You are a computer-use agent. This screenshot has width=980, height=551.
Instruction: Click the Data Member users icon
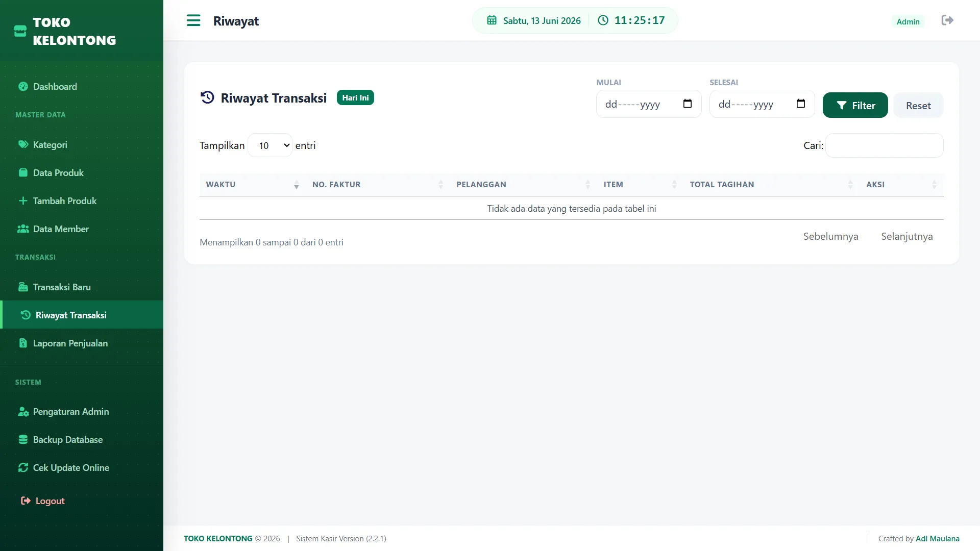click(23, 229)
